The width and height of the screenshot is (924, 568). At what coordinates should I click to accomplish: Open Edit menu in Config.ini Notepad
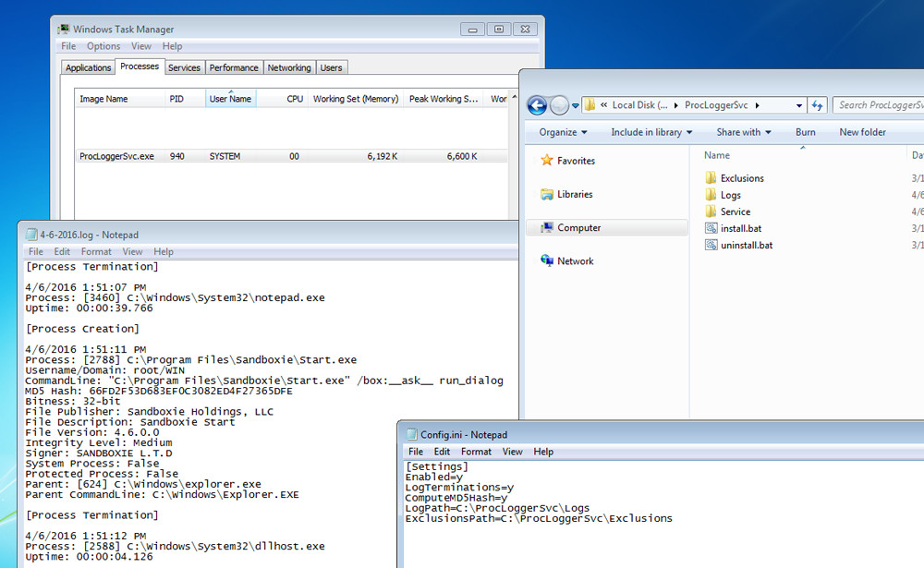[x=442, y=452]
